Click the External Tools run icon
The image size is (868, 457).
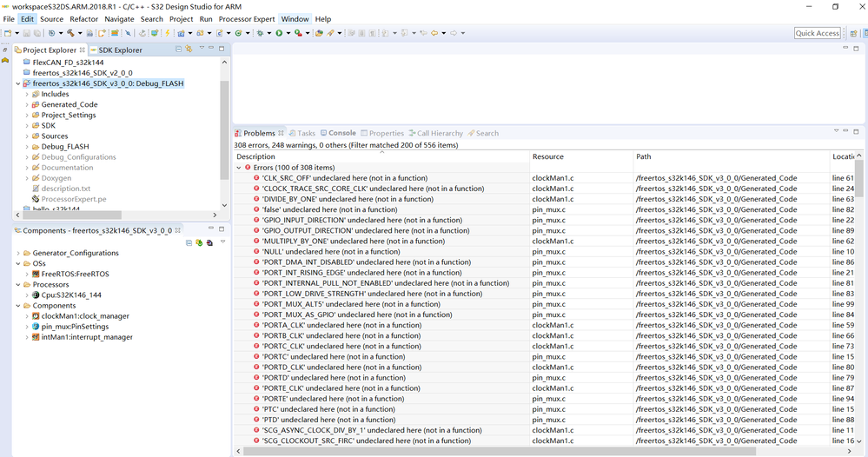[298, 33]
